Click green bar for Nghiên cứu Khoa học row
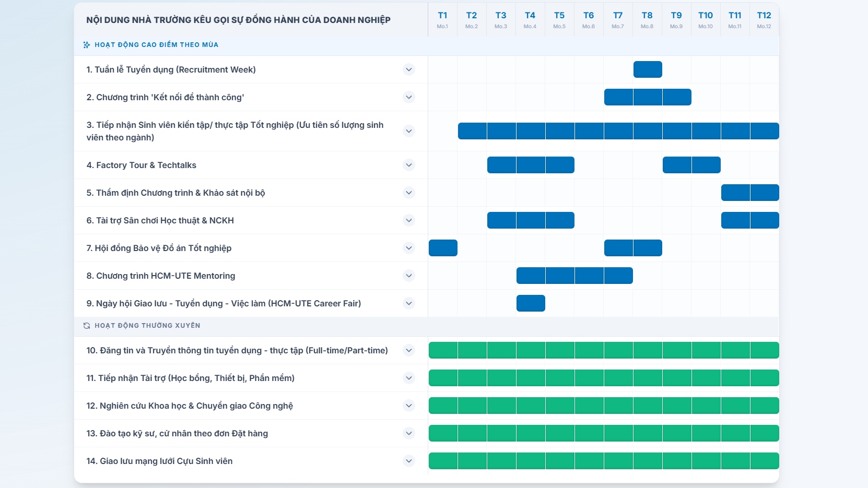Image resolution: width=868 pixels, height=488 pixels. (x=604, y=406)
